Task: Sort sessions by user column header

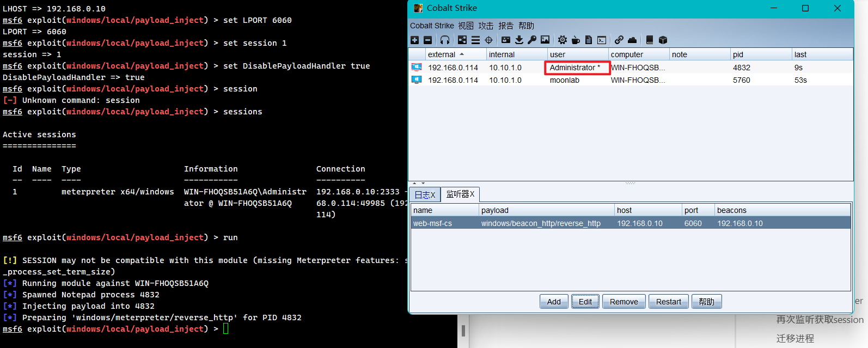Action: tap(578, 54)
